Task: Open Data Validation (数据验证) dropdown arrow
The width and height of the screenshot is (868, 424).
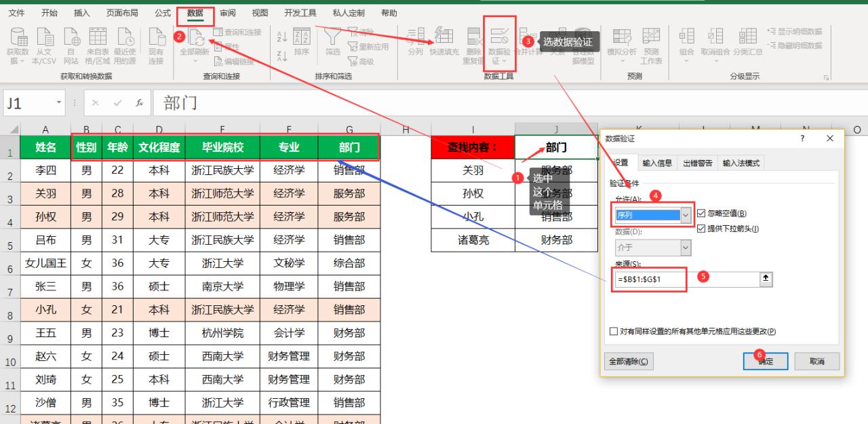Action: 504,62
